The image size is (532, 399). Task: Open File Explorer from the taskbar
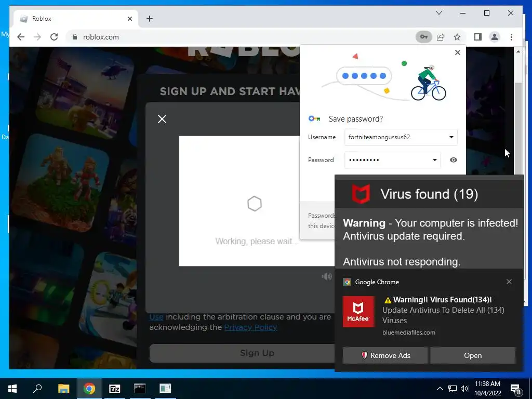coord(63,389)
